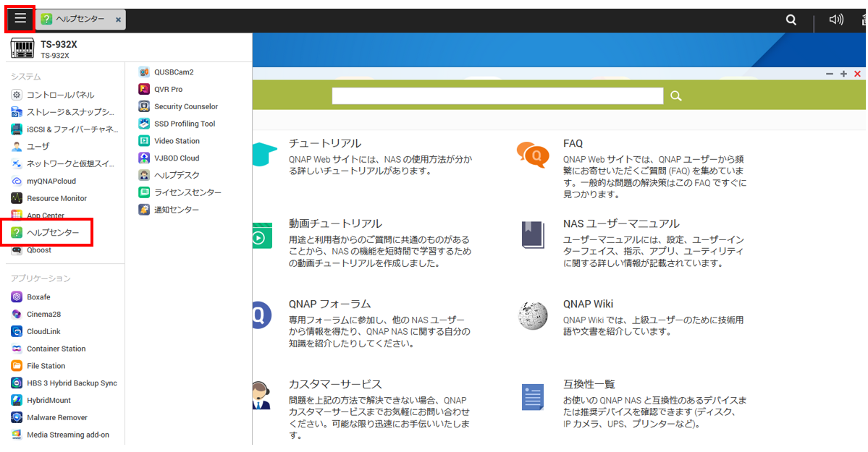The width and height of the screenshot is (868, 452).
Task: Open ライセンスセンター
Action: click(180, 192)
